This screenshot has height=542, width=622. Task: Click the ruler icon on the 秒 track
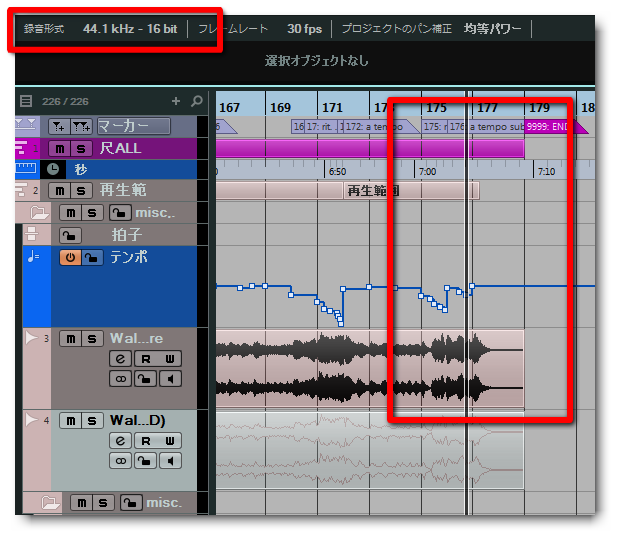(x=26, y=168)
